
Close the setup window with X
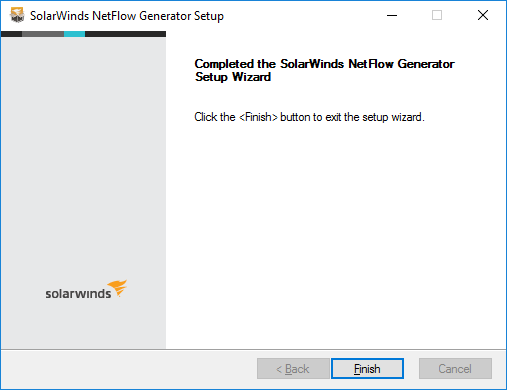pos(483,15)
